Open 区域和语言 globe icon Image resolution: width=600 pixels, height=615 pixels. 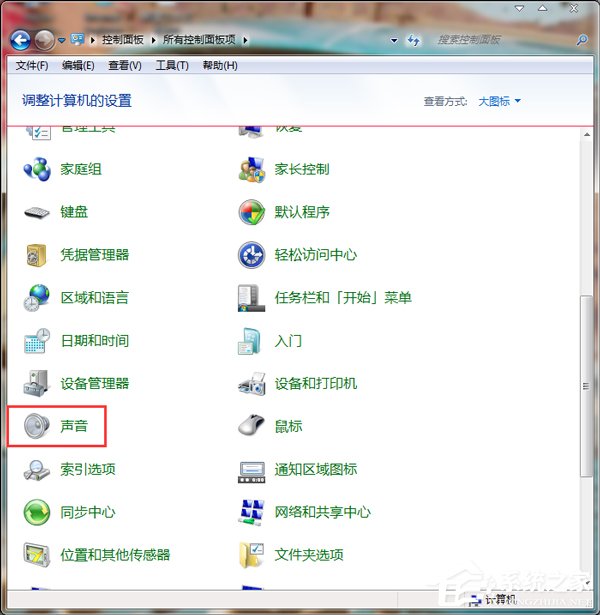37,298
